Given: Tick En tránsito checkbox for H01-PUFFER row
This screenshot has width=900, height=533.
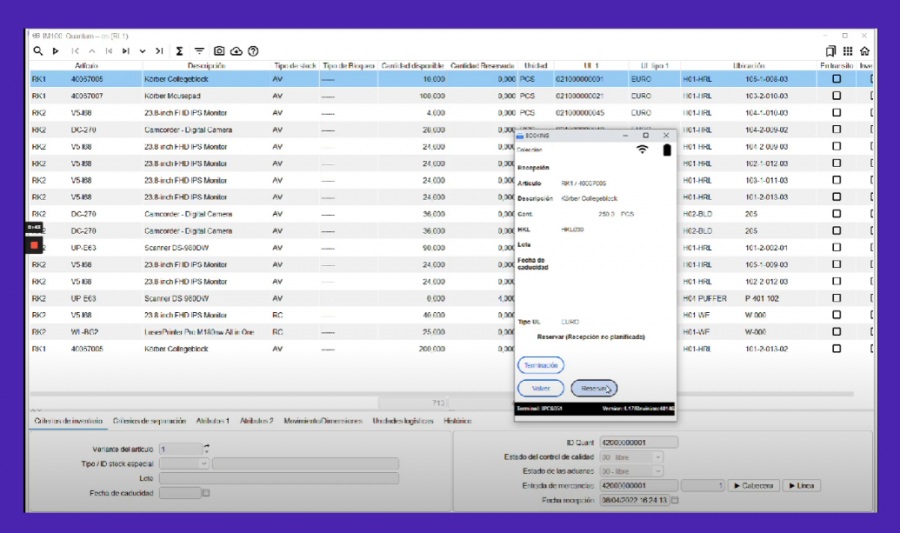Looking at the screenshot, I should [836, 298].
